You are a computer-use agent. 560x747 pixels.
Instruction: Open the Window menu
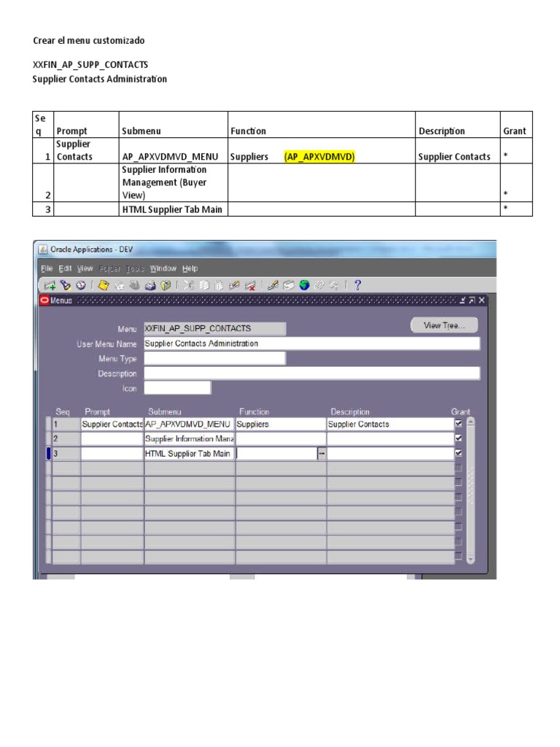[163, 268]
